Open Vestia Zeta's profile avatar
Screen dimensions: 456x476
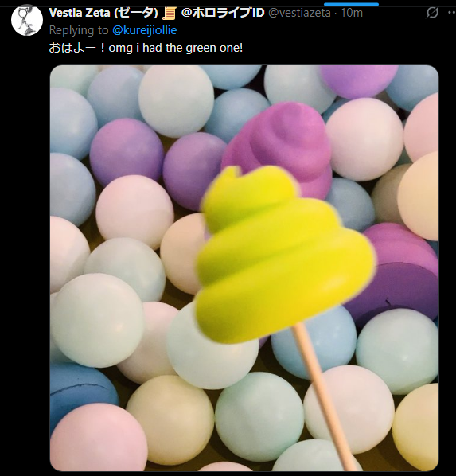click(27, 20)
